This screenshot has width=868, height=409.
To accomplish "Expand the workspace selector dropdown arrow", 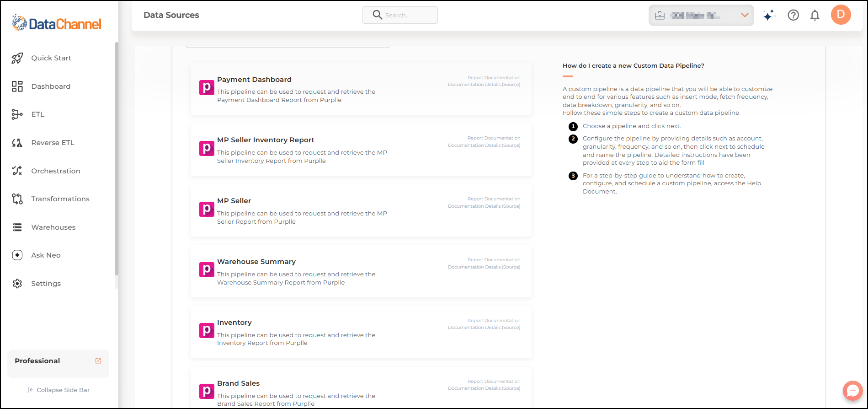I will [745, 16].
